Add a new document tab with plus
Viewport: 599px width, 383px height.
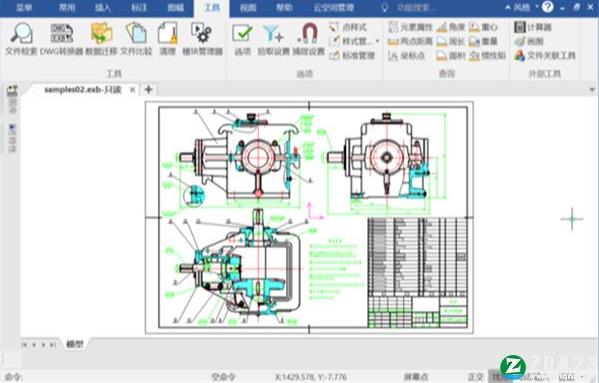pos(148,89)
